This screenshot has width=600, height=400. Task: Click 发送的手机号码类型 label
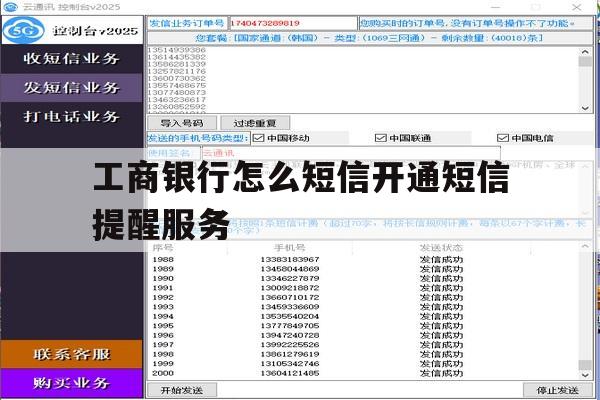(x=198, y=138)
